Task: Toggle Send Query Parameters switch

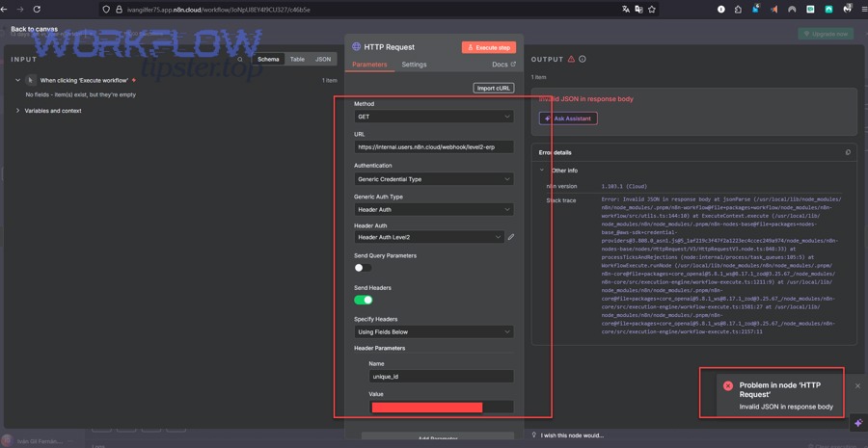Action: coord(364,268)
